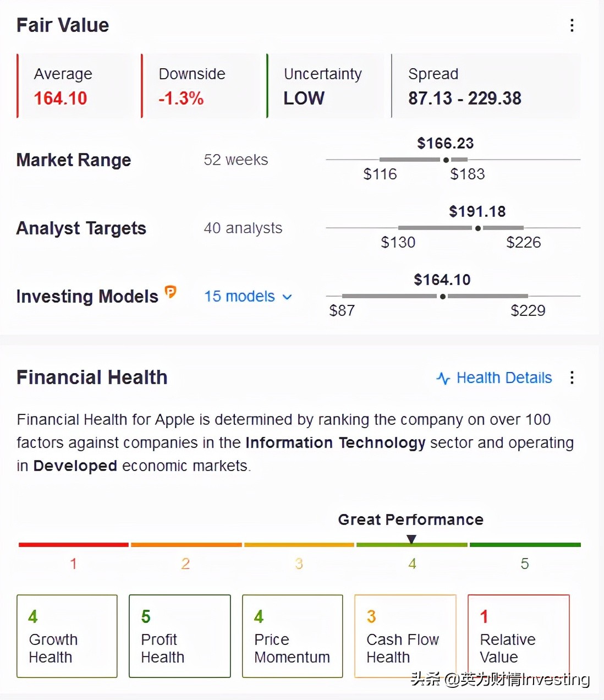
Task: Select the Growth Health score card
Action: pos(67,636)
